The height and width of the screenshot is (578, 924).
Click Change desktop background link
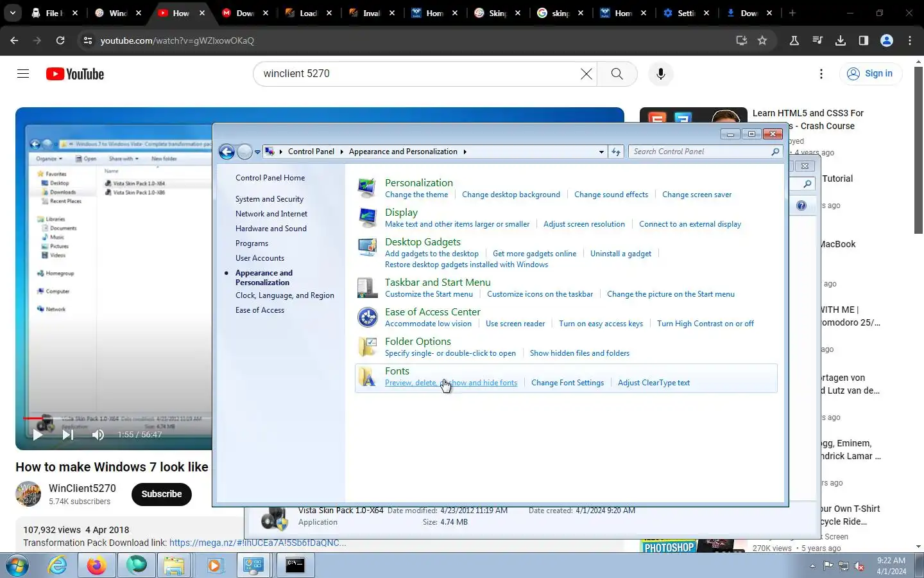click(x=511, y=195)
